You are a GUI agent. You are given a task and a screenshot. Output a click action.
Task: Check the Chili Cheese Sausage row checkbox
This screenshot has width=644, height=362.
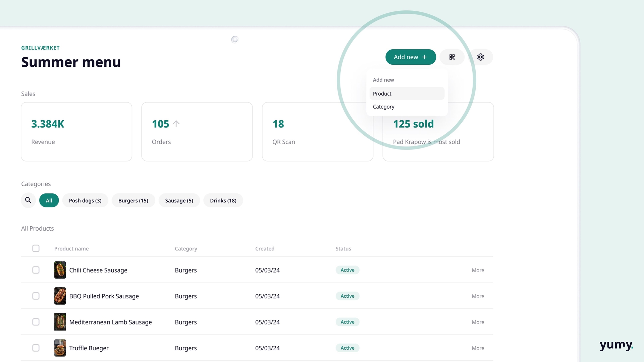pos(36,270)
